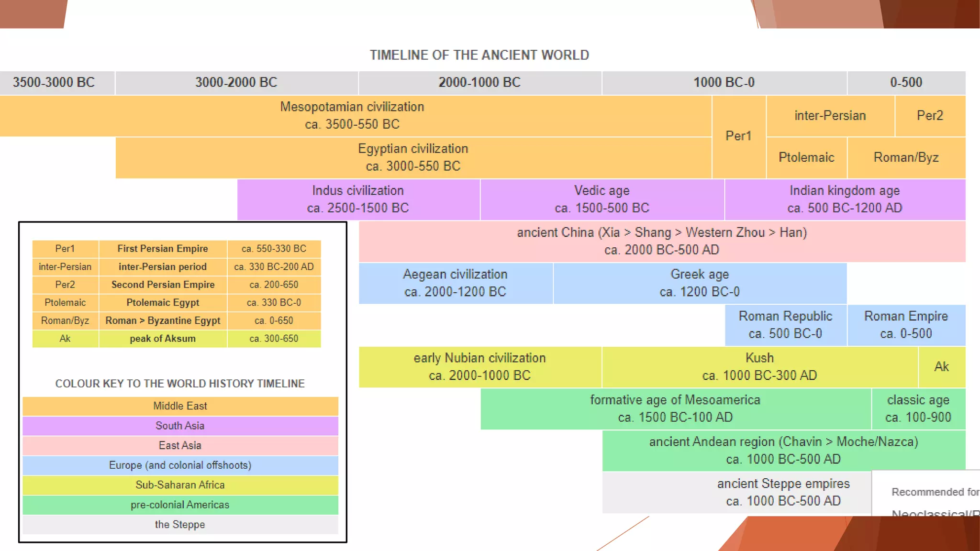Click the 3500-3000 BC column header

(x=54, y=82)
